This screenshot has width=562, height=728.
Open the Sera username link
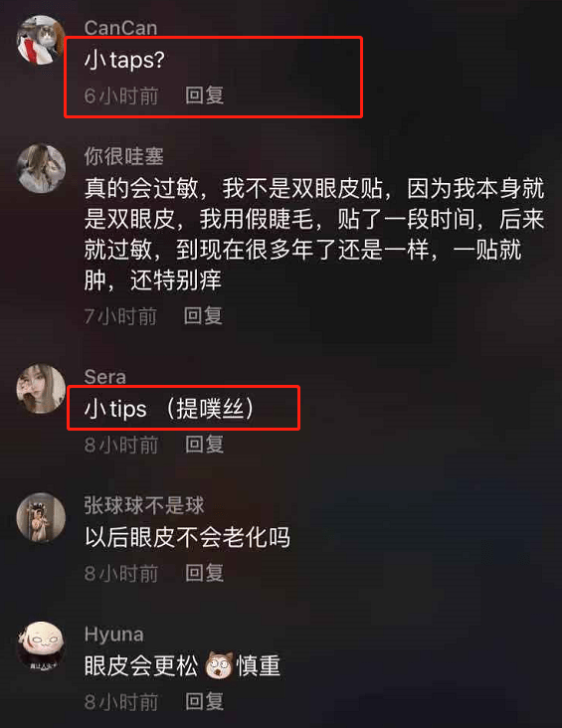click(x=105, y=377)
